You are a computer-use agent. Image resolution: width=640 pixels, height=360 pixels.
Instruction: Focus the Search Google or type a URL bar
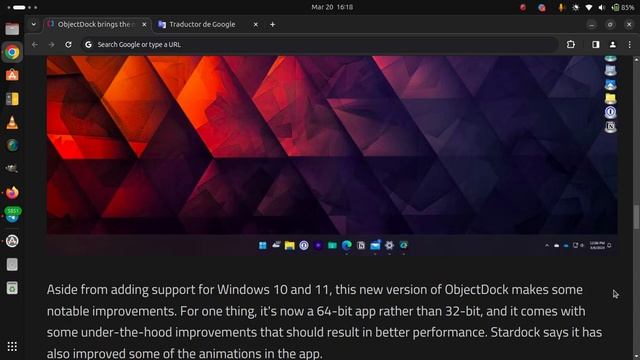pos(320,44)
